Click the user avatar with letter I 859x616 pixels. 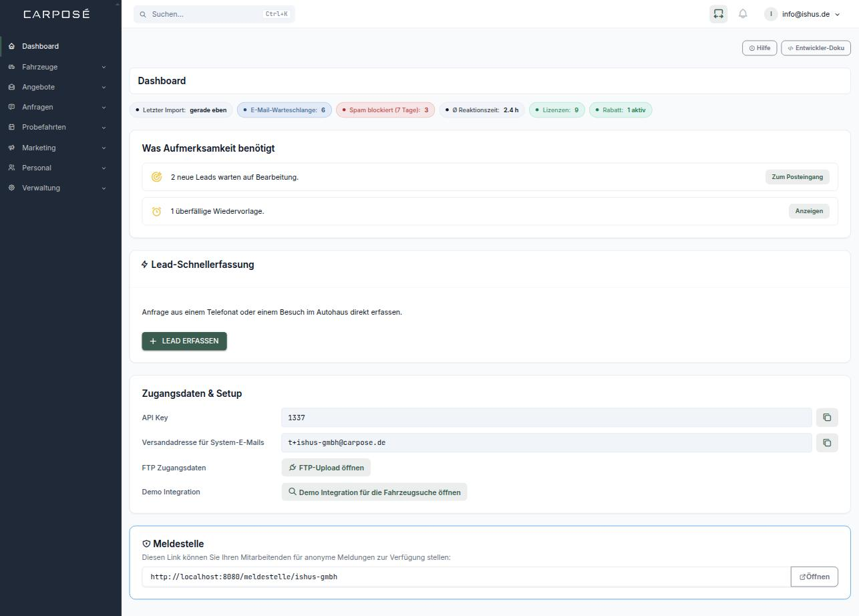tap(771, 14)
